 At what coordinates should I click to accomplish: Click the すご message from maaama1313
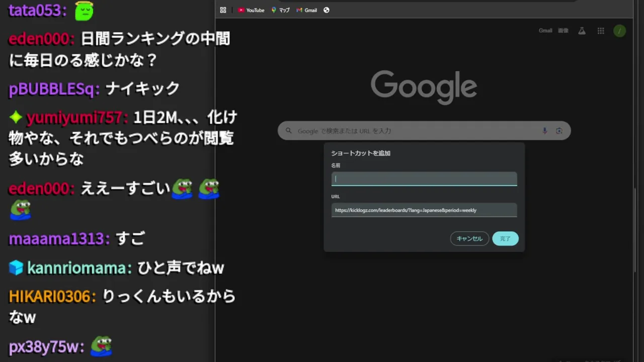point(130,239)
